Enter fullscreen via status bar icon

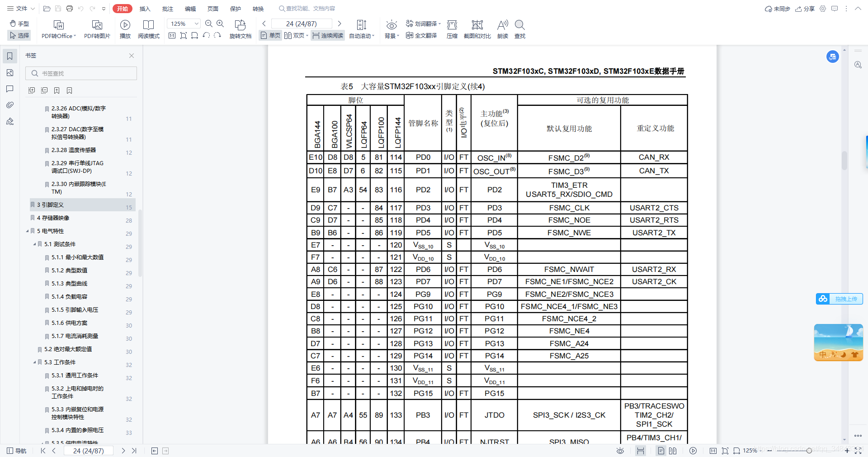tap(858, 451)
